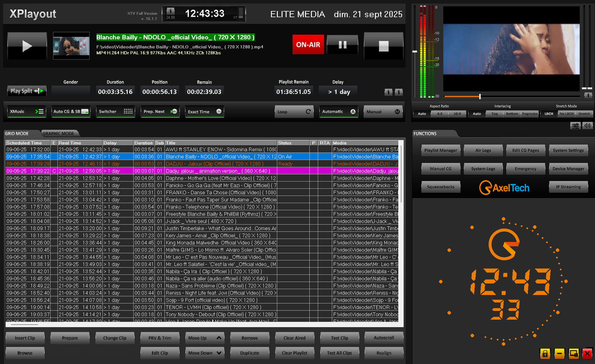Image resolution: width=595 pixels, height=364 pixels.
Task: Click the yellow lock icon
Action: point(545,353)
